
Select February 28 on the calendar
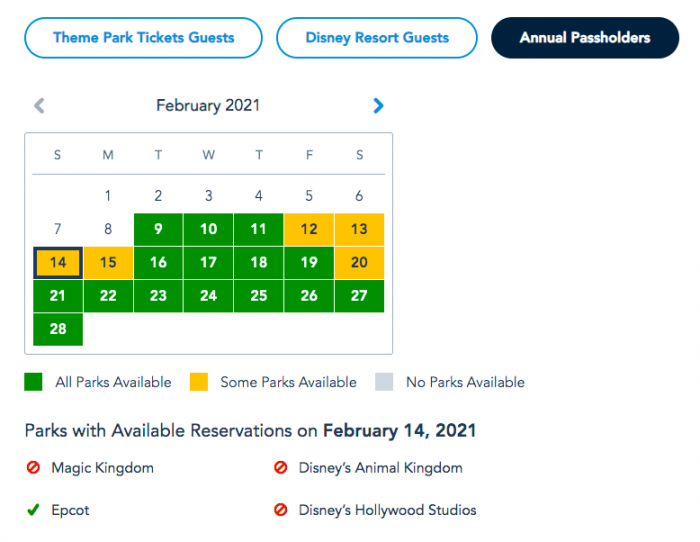58,330
